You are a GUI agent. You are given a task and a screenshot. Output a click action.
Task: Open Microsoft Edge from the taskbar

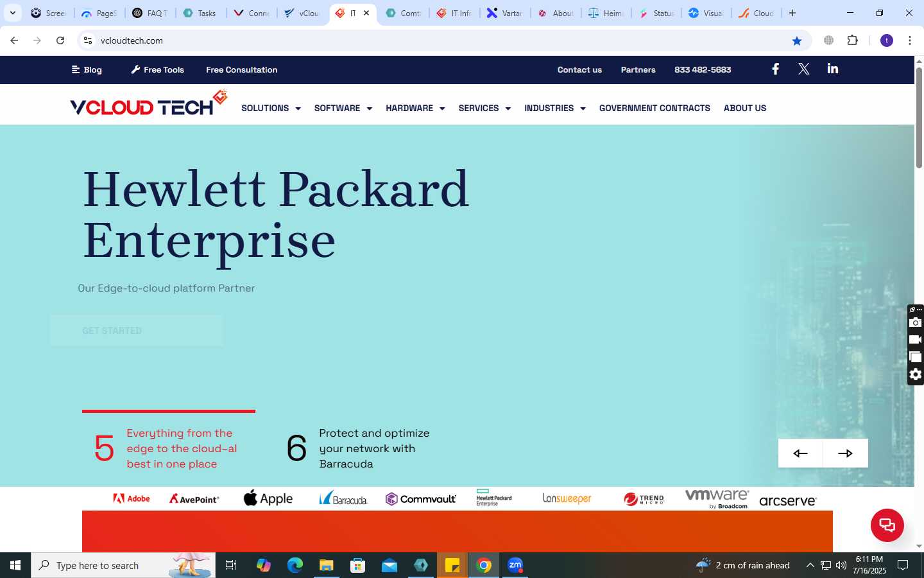click(x=295, y=565)
